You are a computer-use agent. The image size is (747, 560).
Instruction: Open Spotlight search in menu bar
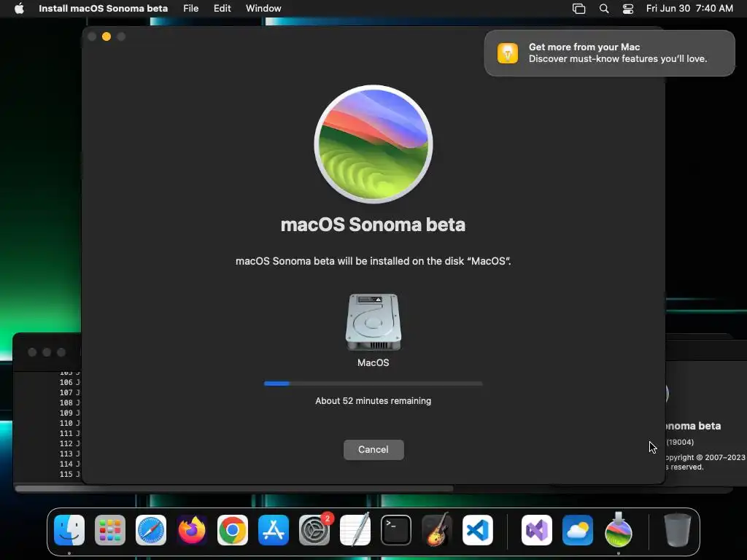tap(603, 9)
